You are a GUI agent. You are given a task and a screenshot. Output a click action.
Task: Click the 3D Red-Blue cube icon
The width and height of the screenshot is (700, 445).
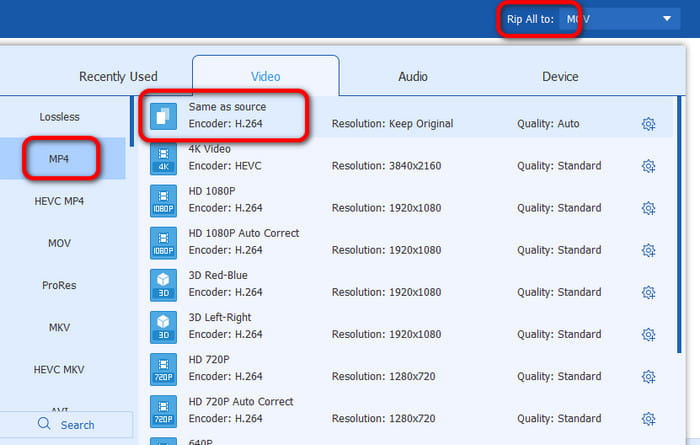163,285
